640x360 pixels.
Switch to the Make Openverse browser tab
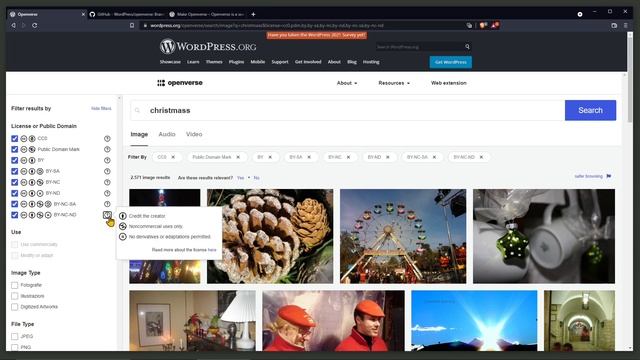tap(207, 14)
